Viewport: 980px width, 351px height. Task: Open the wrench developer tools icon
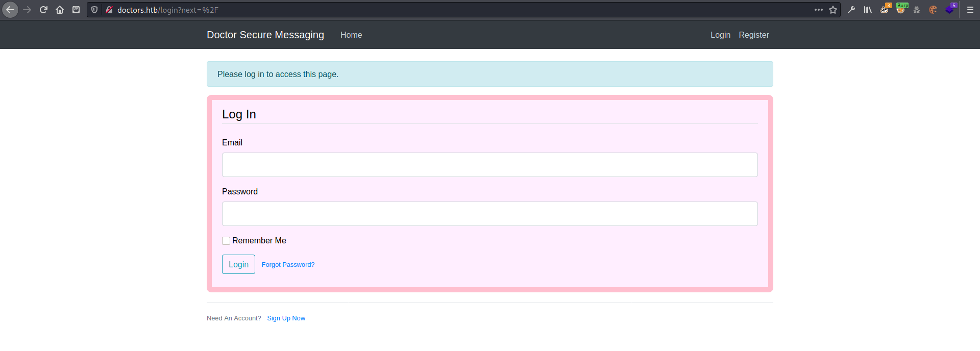pos(851,10)
